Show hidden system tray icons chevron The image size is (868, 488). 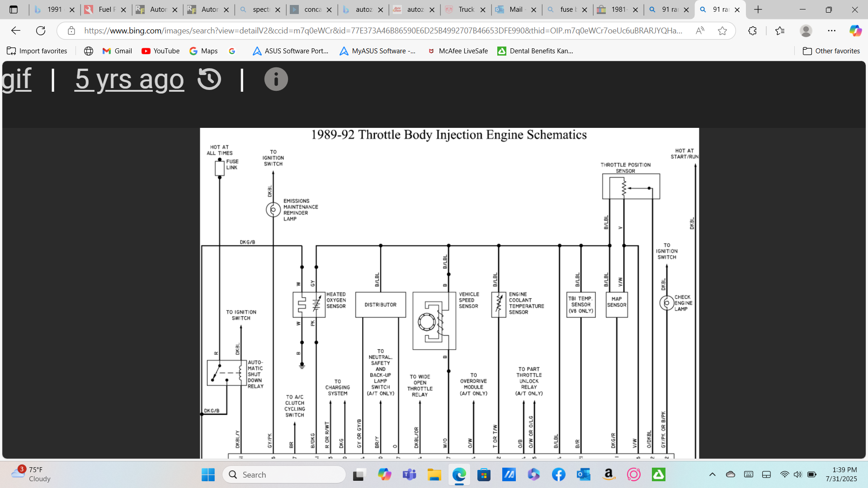tap(712, 474)
